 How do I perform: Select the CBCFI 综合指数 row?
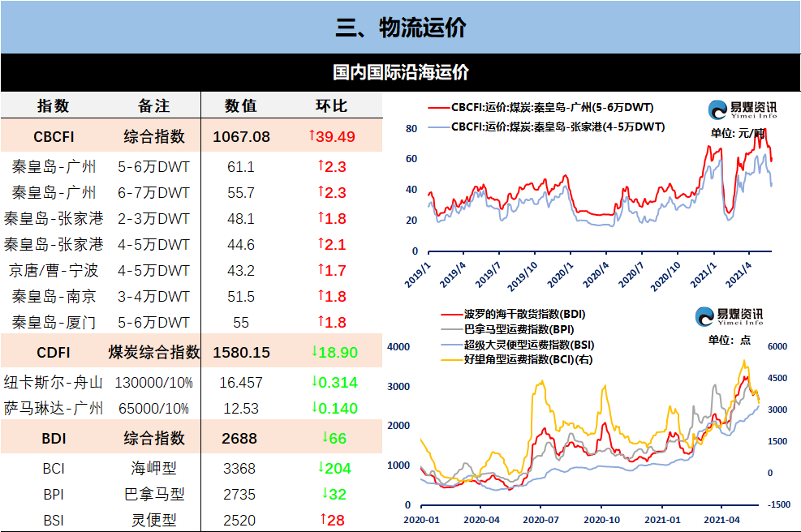(192, 135)
